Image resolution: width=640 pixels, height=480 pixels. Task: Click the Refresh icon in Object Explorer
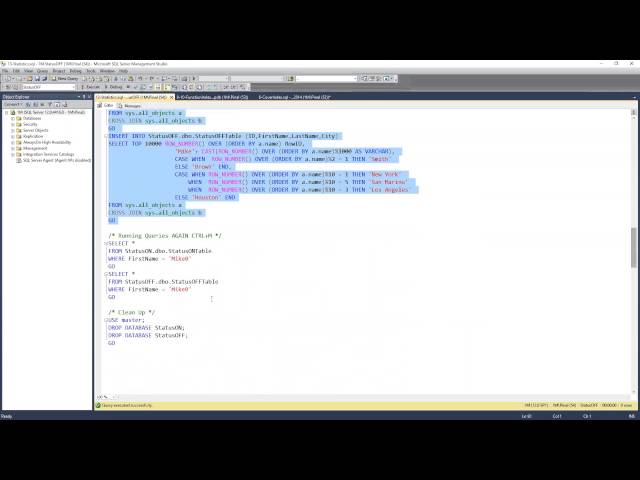pos(57,104)
